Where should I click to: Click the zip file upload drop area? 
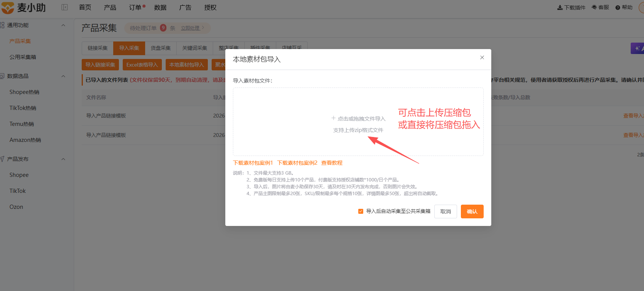coord(358,122)
